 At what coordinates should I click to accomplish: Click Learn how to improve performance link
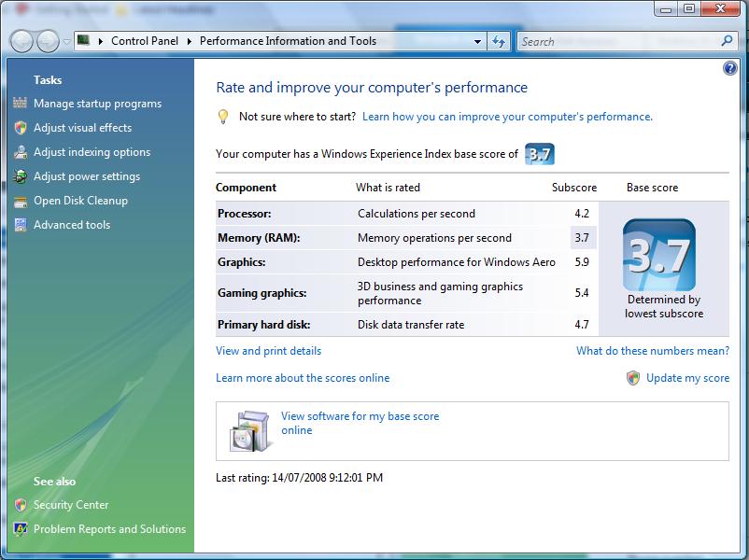(x=507, y=117)
